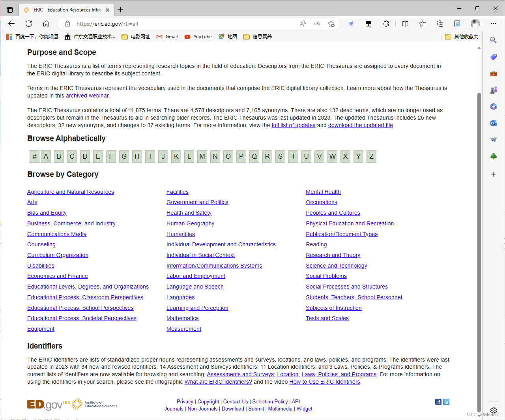This screenshot has height=420, width=505.
Task: Open ERIC Twitter page icon
Action: click(x=446, y=402)
